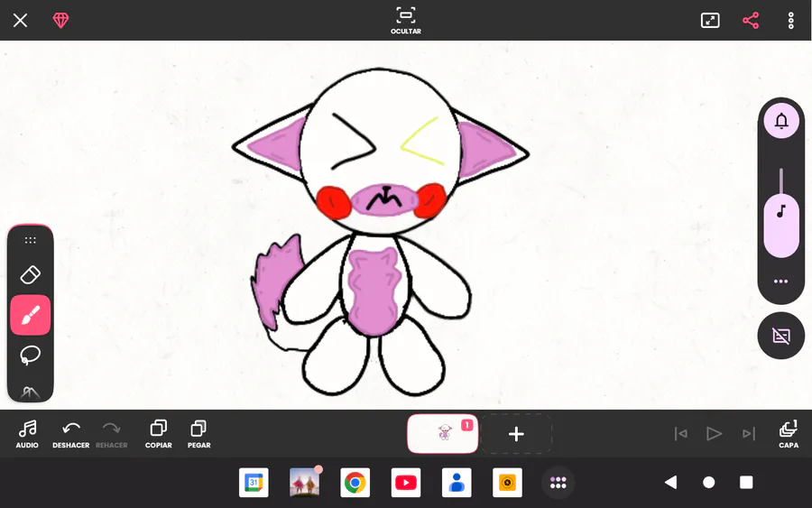Open the AUDIO option
Viewport: 812px width, 508px height.
pyautogui.click(x=27, y=434)
